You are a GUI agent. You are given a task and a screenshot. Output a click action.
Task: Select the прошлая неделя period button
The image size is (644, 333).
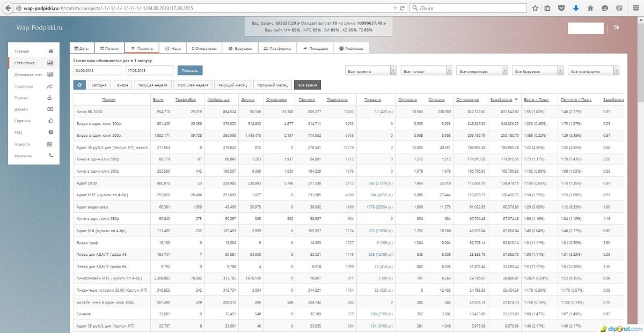(193, 85)
